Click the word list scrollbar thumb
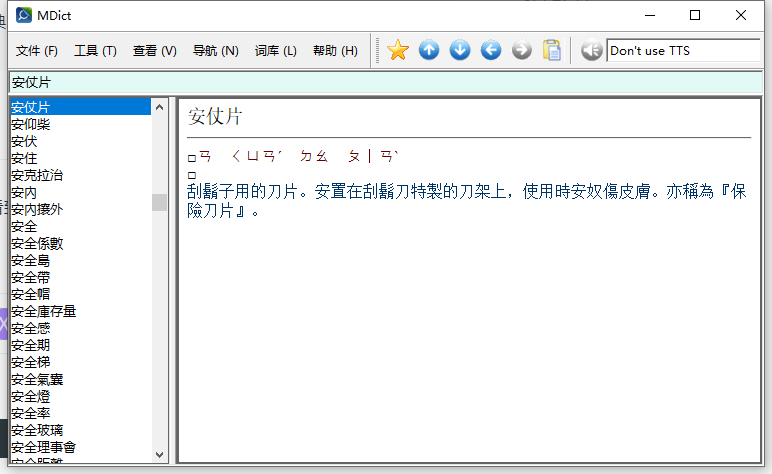 [x=159, y=202]
